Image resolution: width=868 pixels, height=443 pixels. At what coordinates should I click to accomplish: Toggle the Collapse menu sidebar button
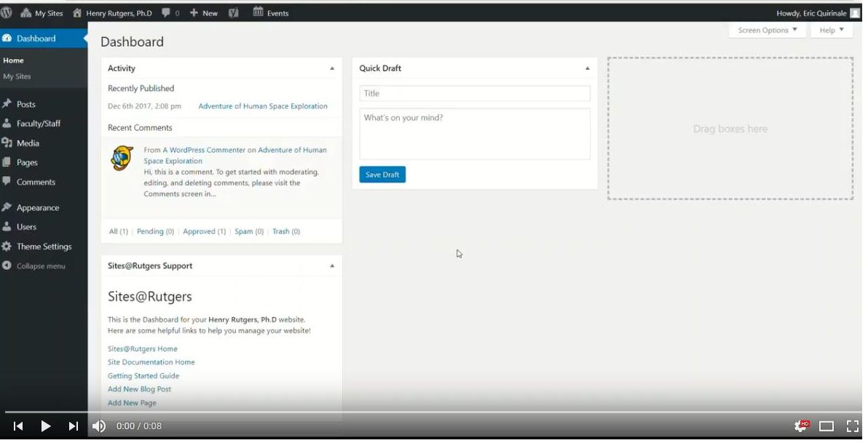point(40,266)
